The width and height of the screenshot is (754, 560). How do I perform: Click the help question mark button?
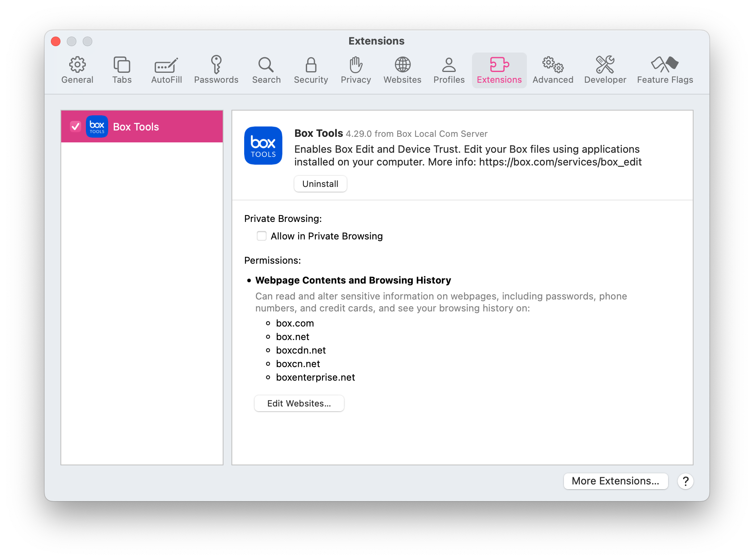(685, 481)
